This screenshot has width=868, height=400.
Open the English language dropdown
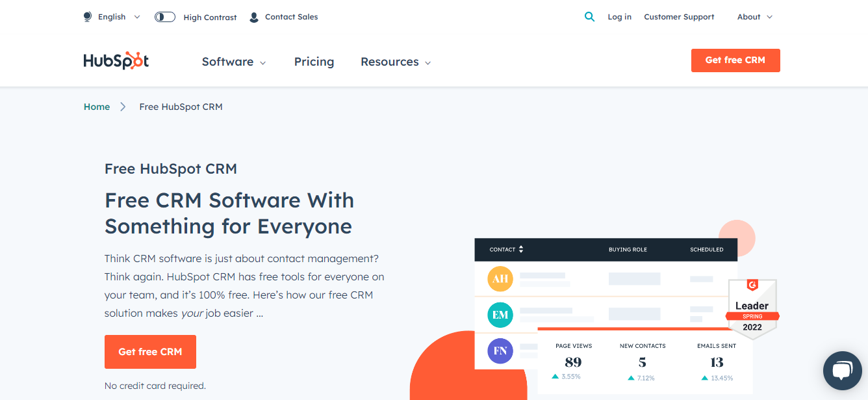tap(119, 17)
